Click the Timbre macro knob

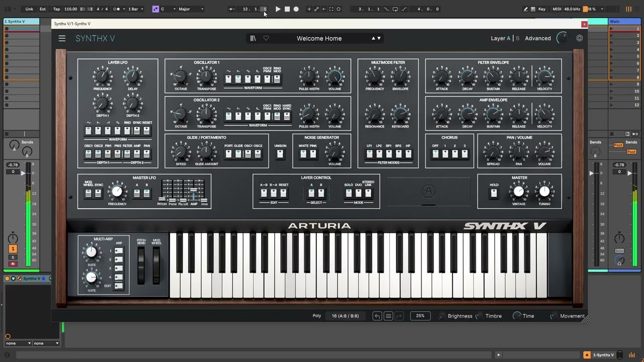pyautogui.click(x=479, y=316)
